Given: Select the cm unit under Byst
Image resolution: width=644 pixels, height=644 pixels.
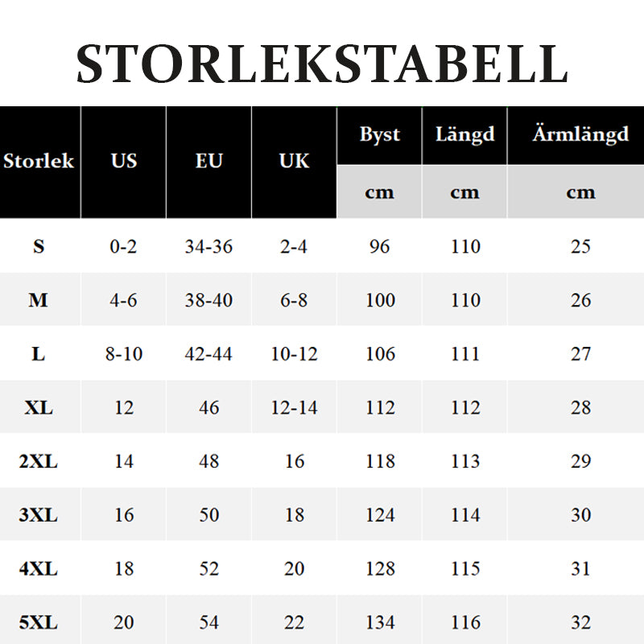Looking at the screenshot, I should pyautogui.click(x=379, y=192).
